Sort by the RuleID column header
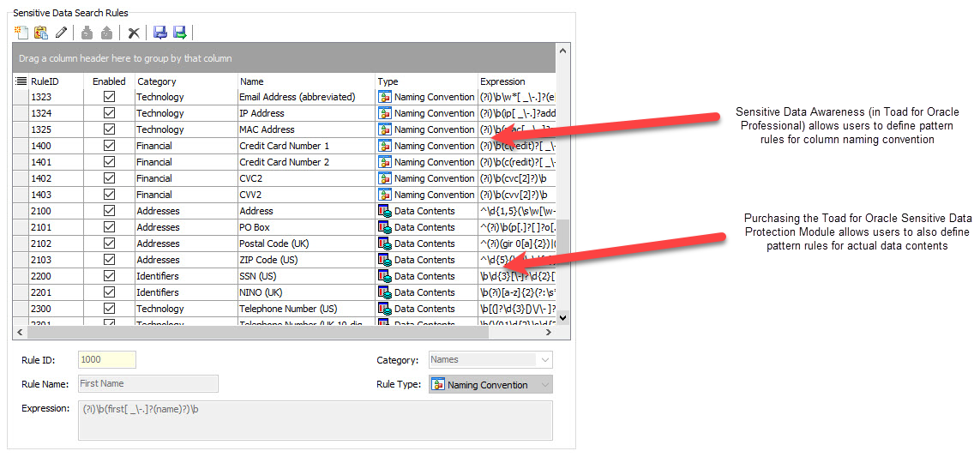 point(56,81)
